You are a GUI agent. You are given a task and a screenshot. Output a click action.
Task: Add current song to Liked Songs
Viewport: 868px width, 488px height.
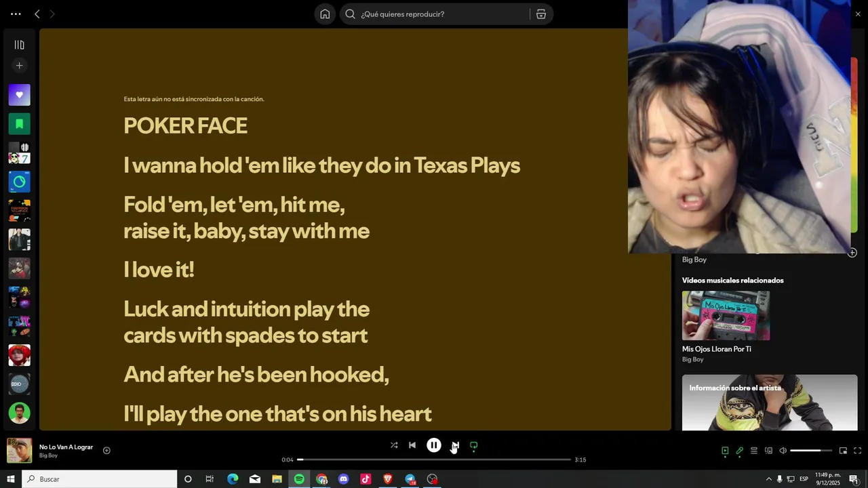(106, 451)
